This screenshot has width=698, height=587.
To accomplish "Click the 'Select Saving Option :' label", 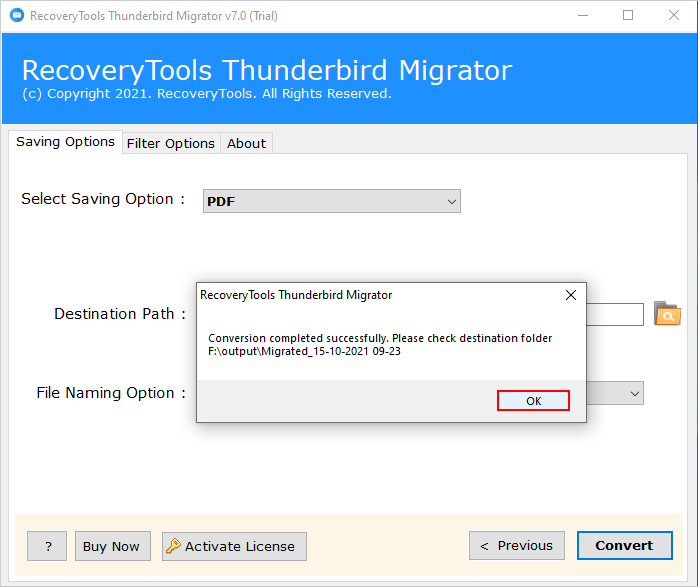I will coord(103,199).
